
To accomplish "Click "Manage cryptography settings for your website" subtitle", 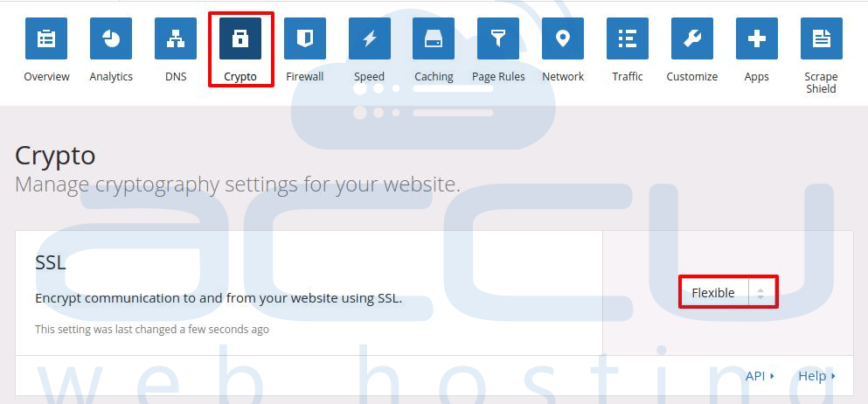I will point(238,185).
